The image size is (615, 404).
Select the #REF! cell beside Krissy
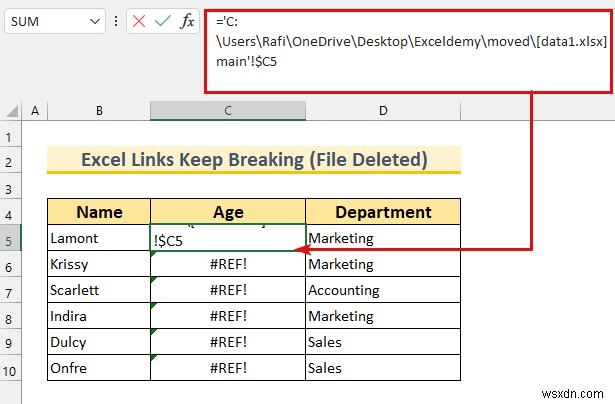pos(228,264)
